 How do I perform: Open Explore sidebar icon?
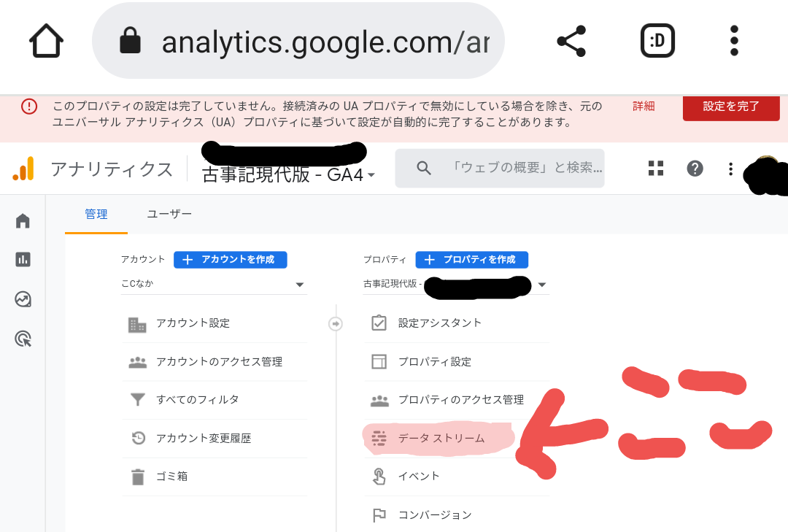23,300
